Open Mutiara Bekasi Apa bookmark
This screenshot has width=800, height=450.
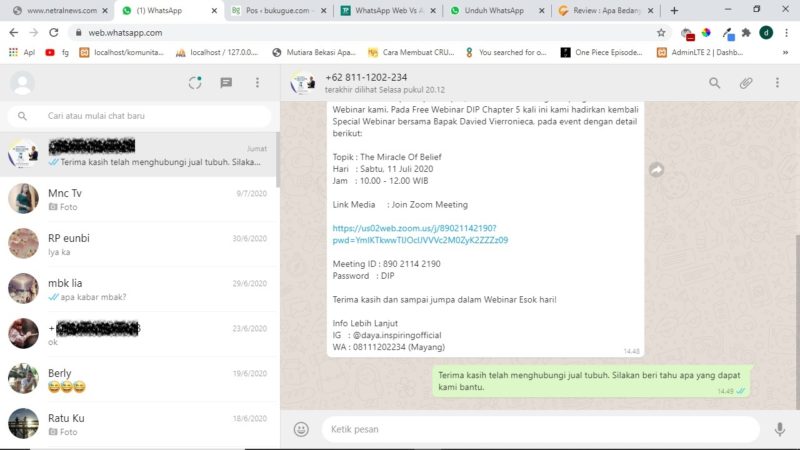(314, 52)
